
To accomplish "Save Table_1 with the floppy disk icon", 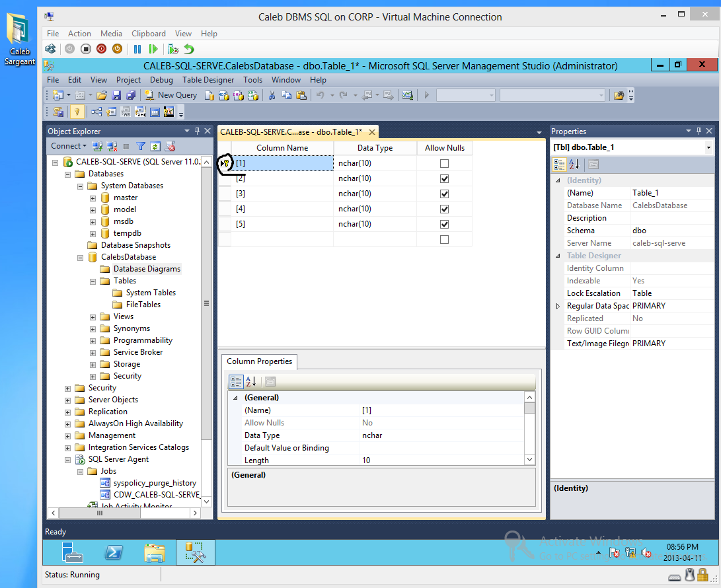I will [116, 95].
